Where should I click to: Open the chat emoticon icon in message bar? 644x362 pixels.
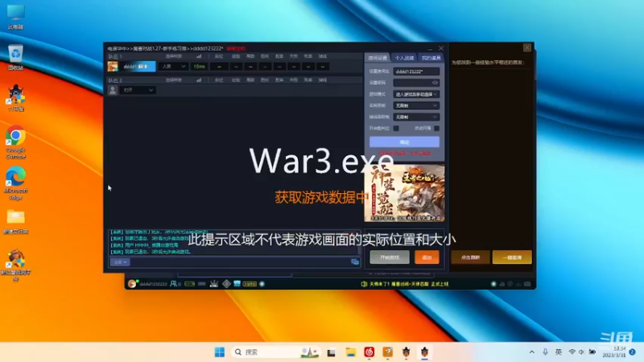pyautogui.click(x=355, y=262)
